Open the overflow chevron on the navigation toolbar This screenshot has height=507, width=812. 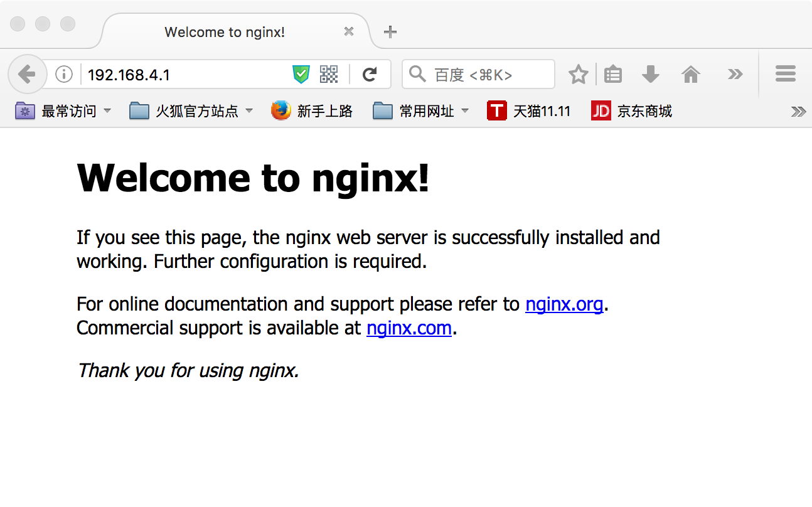[735, 73]
